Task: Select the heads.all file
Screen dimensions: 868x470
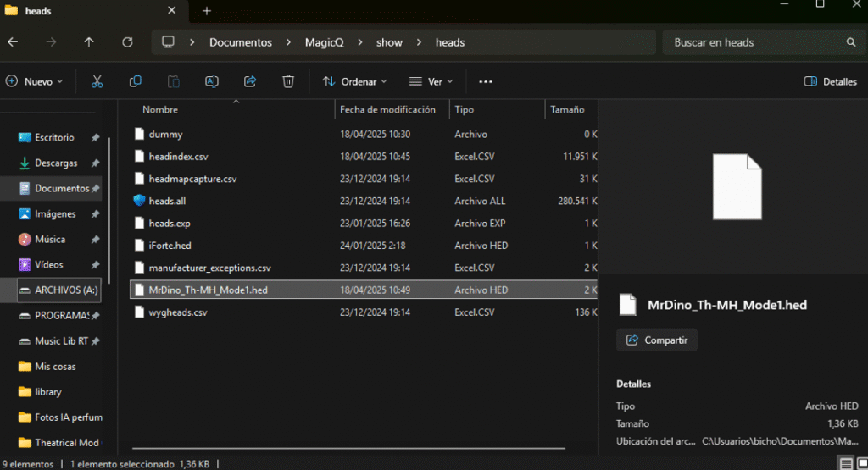Action: point(167,201)
